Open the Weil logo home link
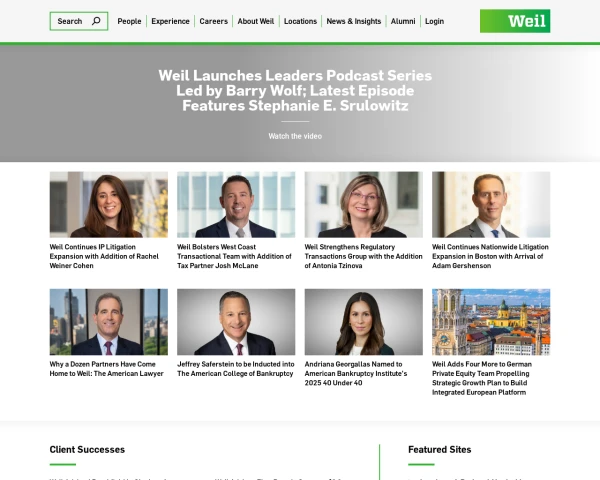Image resolution: width=600 pixels, height=480 pixels. (515, 21)
